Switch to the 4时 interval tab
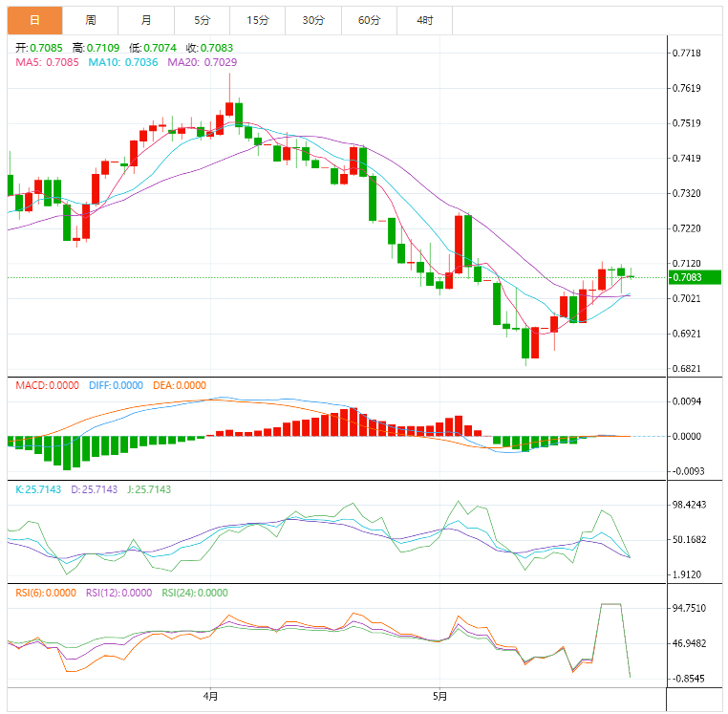728x714 pixels. click(x=424, y=20)
